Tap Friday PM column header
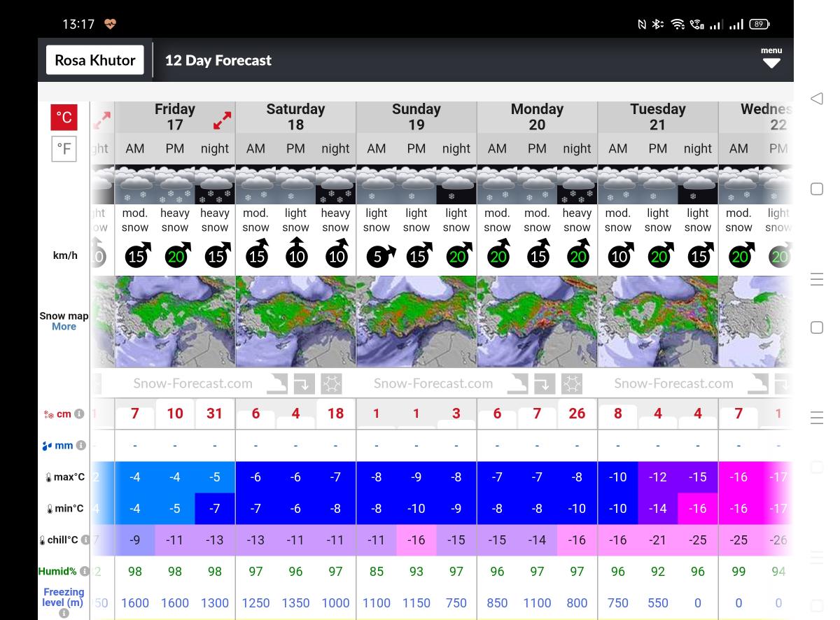This screenshot has height=620, width=840. [175, 148]
